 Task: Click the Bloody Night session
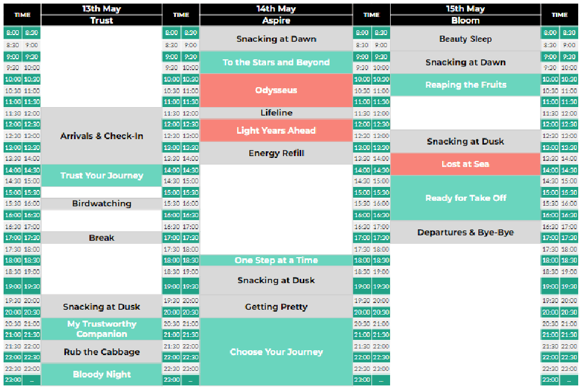(102, 374)
